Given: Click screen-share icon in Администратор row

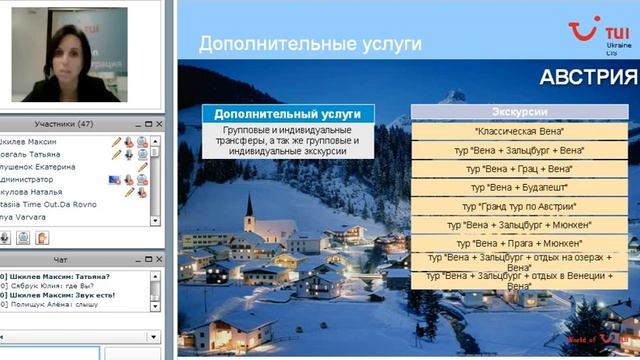Looking at the screenshot, I should [x=115, y=180].
